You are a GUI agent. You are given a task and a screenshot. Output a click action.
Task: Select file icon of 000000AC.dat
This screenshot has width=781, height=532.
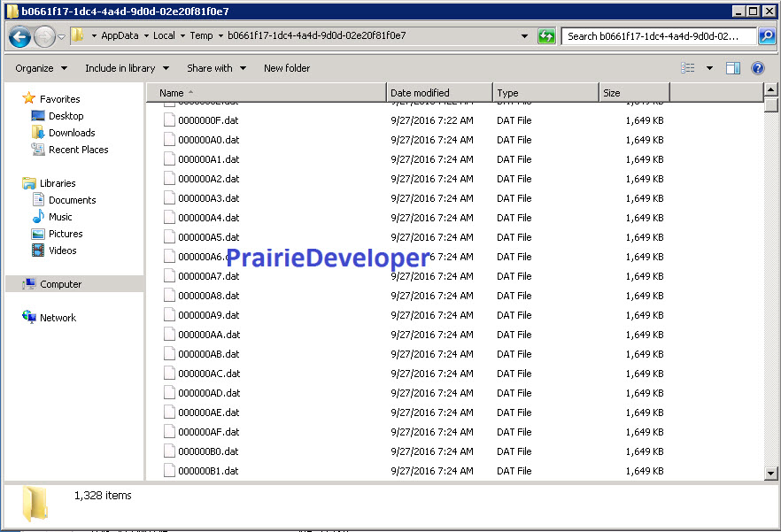(169, 373)
